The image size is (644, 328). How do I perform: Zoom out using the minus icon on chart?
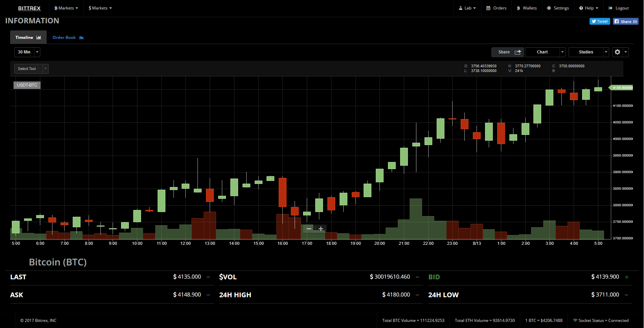tap(308, 229)
